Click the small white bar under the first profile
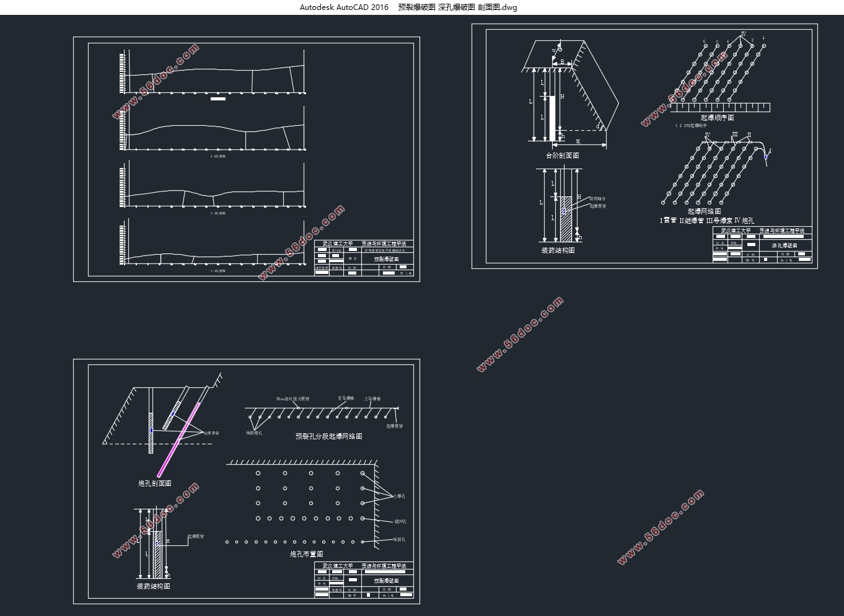This screenshot has width=844, height=616. (x=218, y=98)
